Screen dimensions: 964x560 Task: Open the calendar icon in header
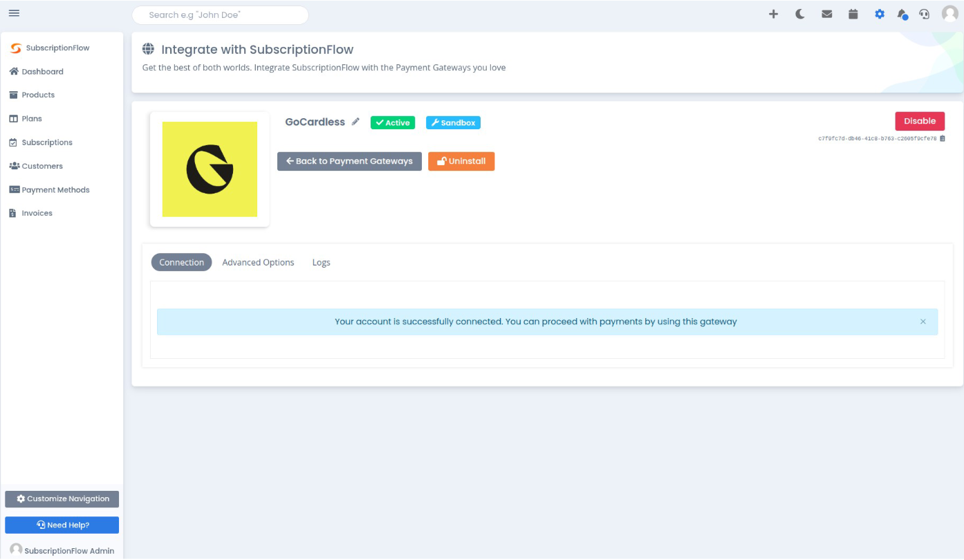point(853,14)
